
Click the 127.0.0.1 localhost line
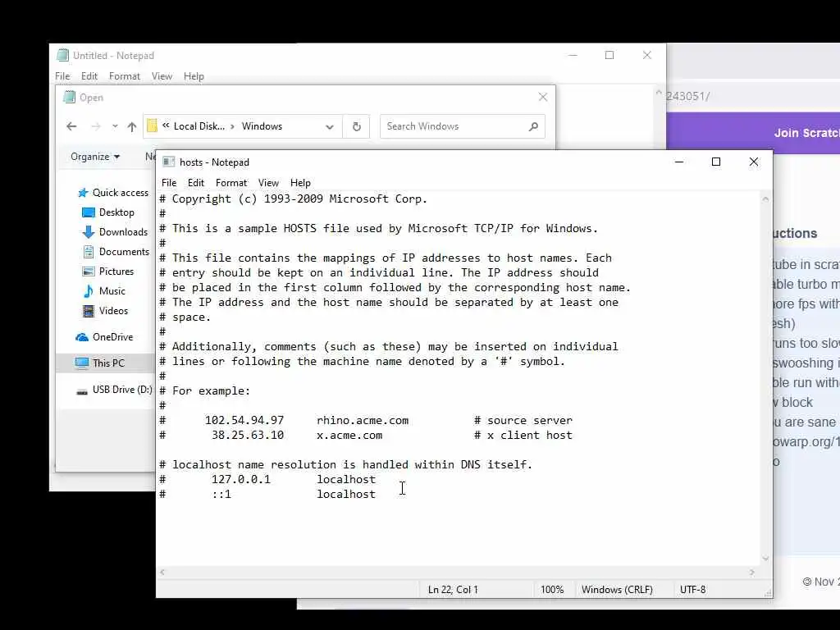(x=267, y=479)
